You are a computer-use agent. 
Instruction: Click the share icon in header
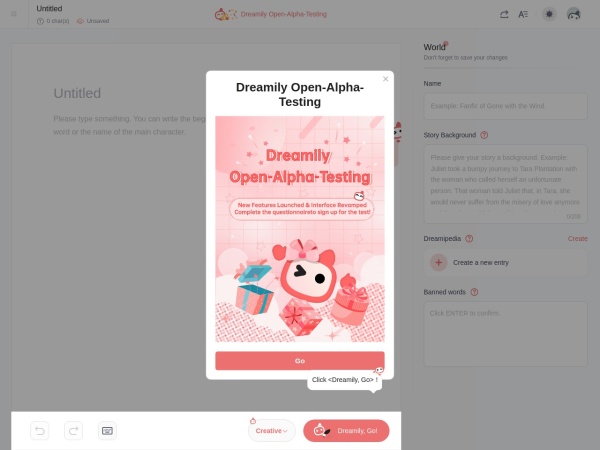(504, 14)
